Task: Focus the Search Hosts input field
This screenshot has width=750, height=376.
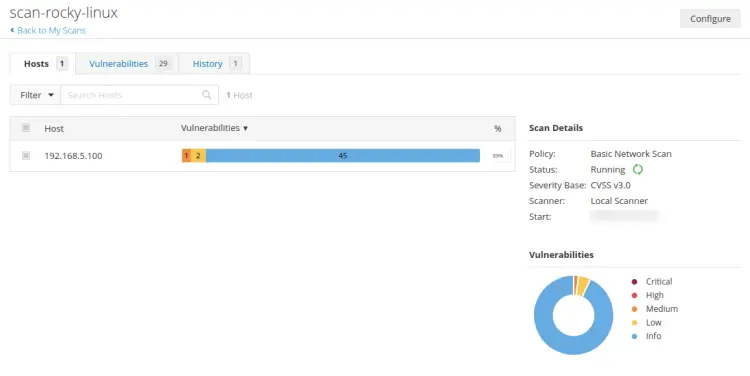Action: [134, 95]
